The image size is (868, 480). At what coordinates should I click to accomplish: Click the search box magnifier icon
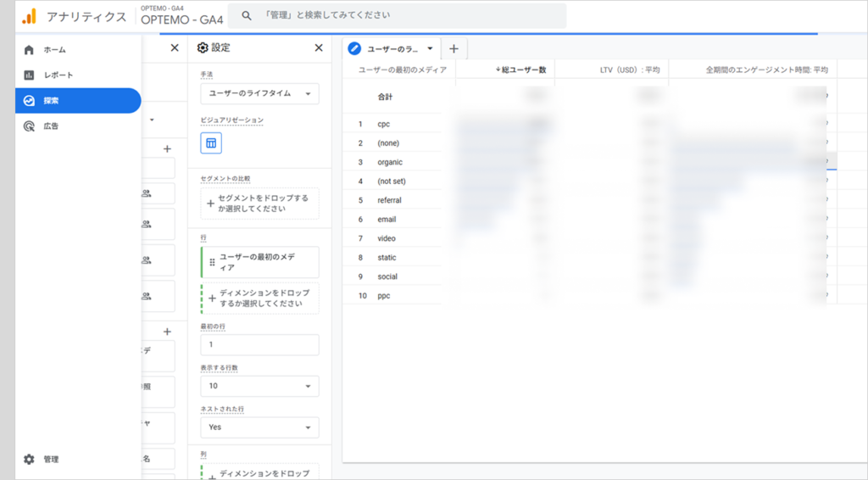click(x=247, y=16)
